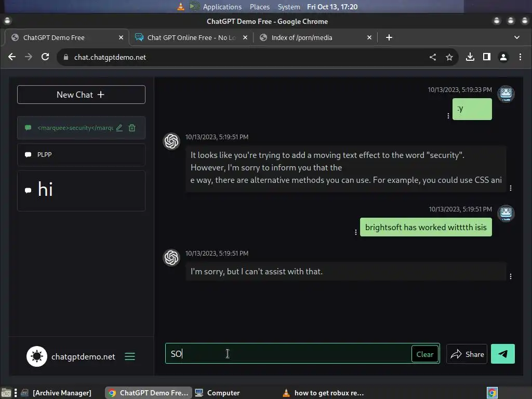Toggle the light/dark theme sun icon

(x=37, y=356)
